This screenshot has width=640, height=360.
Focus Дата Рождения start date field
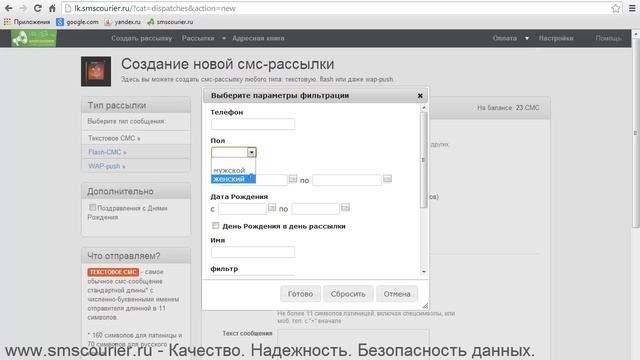(x=242, y=209)
